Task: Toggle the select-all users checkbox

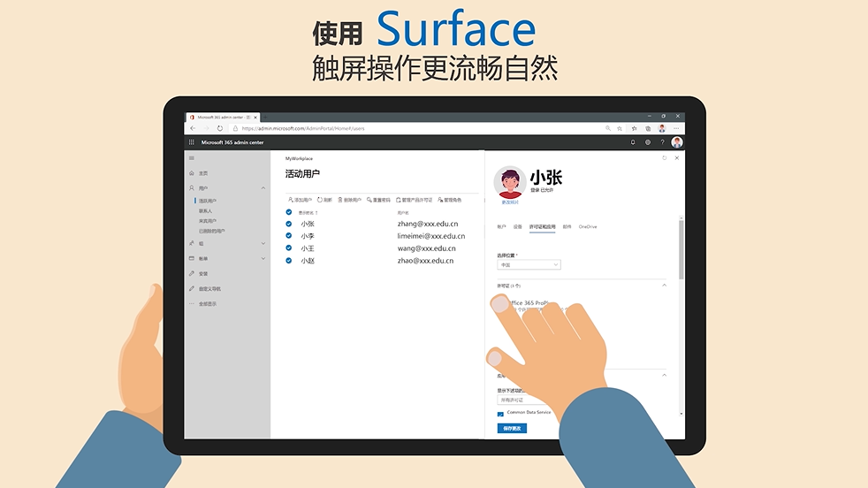Action: coord(288,212)
